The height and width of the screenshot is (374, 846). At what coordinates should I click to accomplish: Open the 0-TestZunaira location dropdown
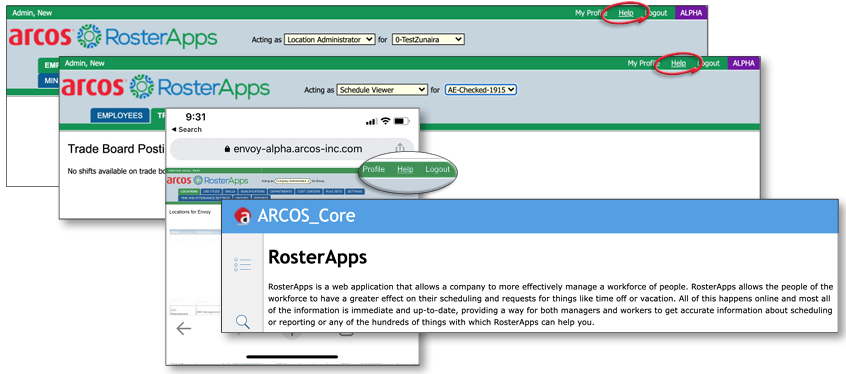point(428,39)
